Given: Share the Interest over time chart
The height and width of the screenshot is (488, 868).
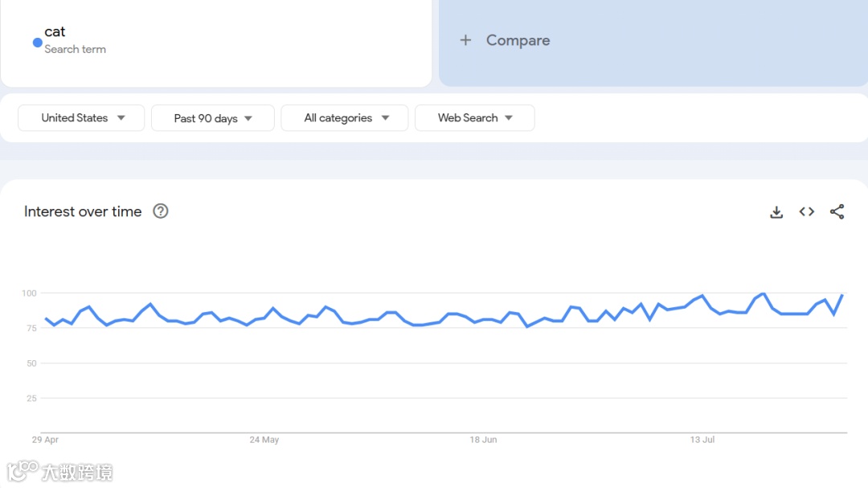Looking at the screenshot, I should (x=837, y=211).
